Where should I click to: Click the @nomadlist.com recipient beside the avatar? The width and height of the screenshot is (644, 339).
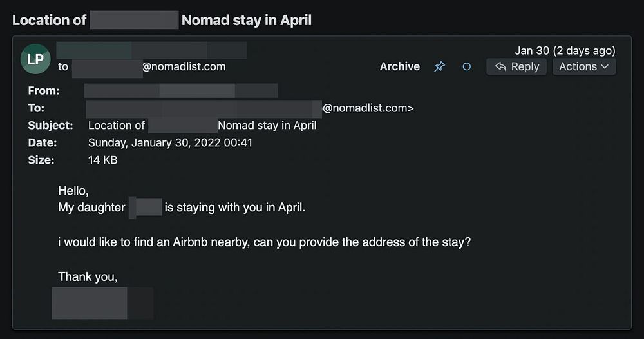pos(184,66)
